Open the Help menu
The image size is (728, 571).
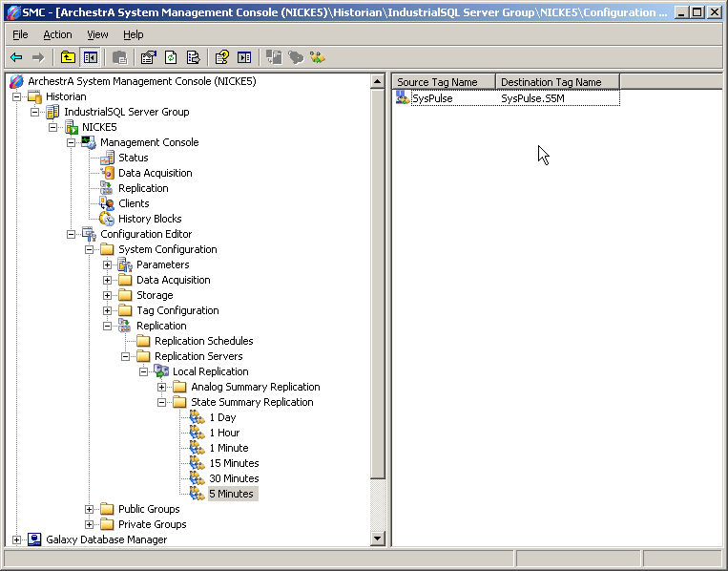point(134,34)
